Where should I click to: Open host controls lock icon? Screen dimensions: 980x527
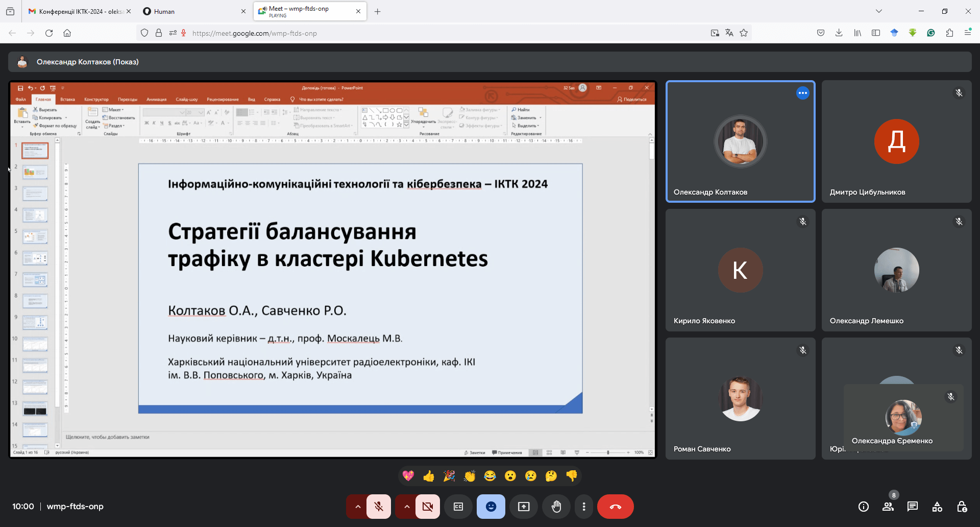tap(962, 507)
